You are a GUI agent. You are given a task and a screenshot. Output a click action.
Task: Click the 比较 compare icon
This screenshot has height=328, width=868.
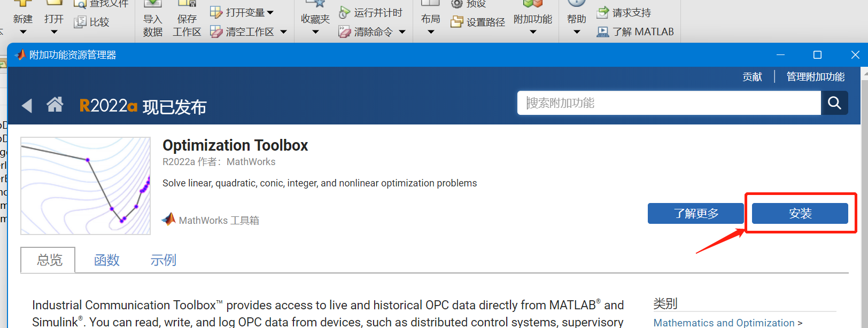(80, 22)
